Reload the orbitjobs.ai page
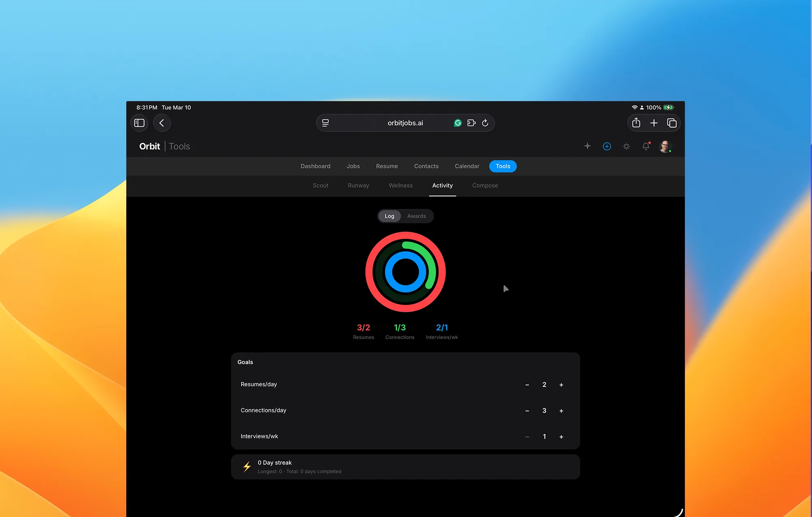 click(x=486, y=123)
